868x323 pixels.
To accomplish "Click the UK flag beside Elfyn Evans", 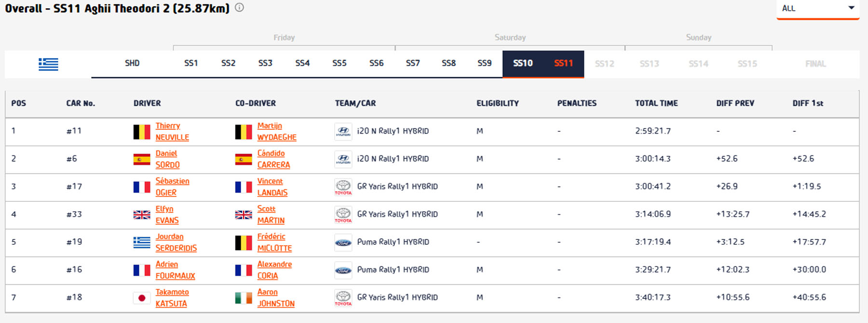I will click(142, 215).
